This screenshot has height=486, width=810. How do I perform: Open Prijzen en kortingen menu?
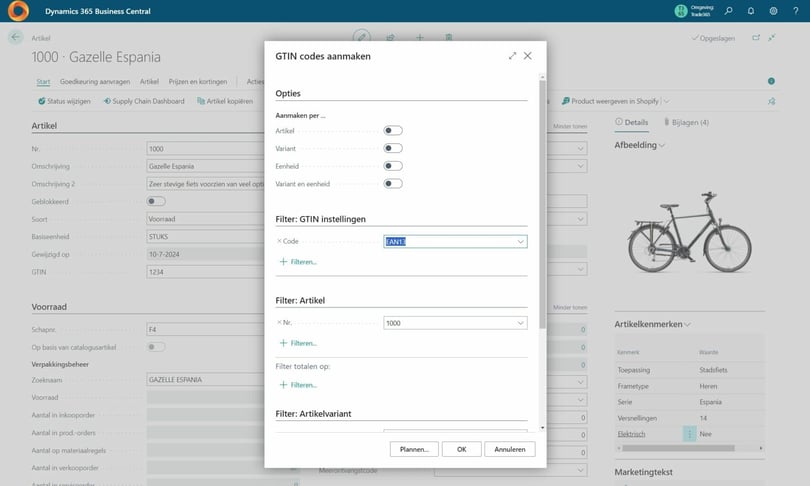click(198, 82)
